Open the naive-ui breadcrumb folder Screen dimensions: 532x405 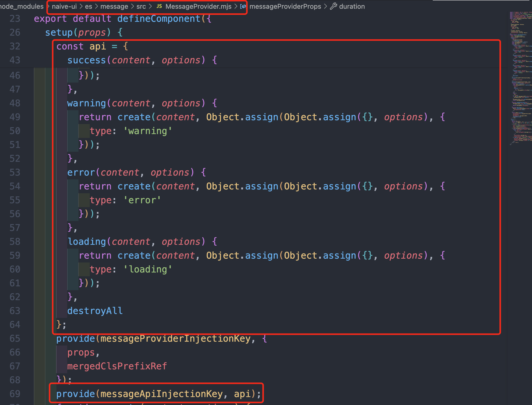tap(64, 6)
